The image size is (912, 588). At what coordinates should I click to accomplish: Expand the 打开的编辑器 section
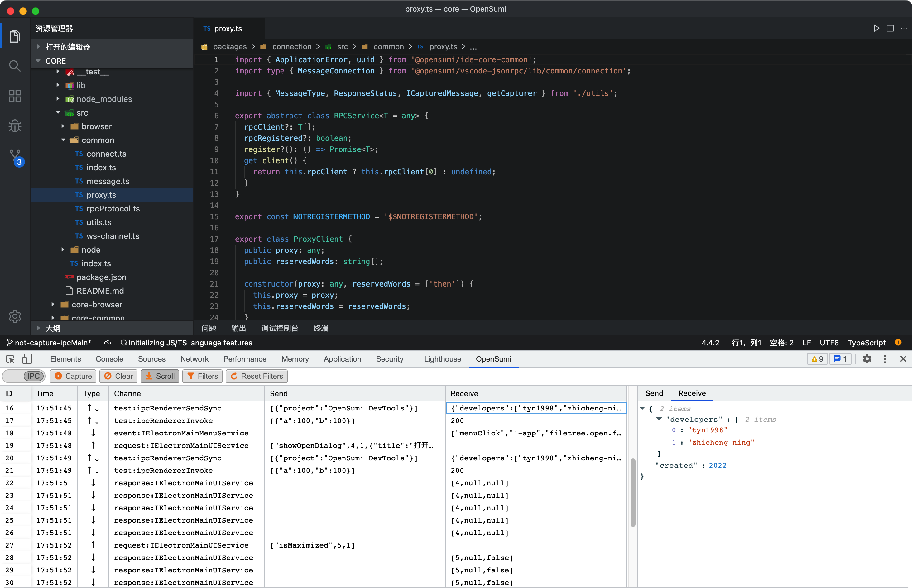(x=39, y=47)
